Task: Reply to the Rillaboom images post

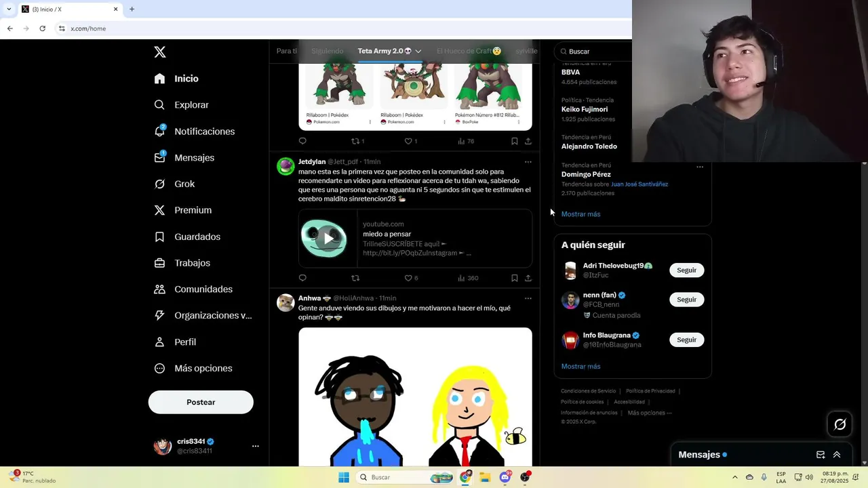Action: [302, 141]
